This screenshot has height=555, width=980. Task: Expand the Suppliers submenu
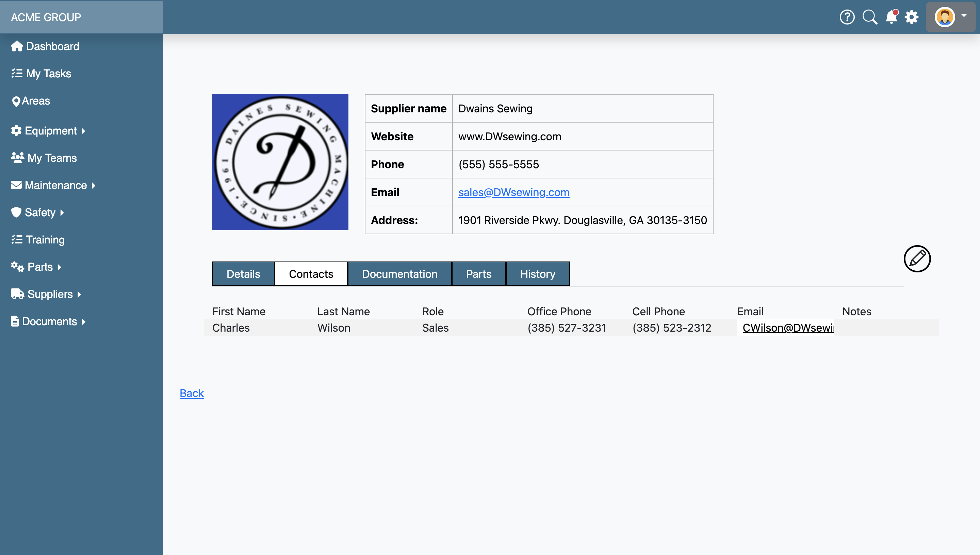coord(47,294)
